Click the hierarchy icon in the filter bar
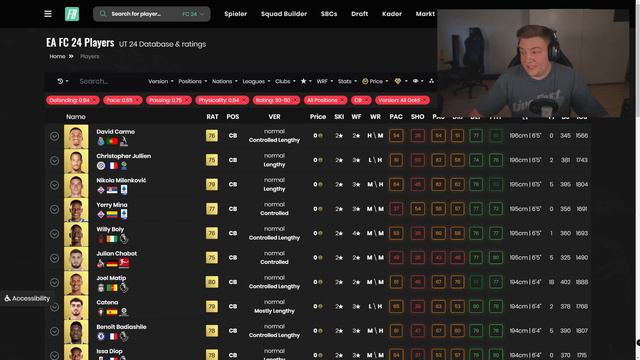This screenshot has width=640, height=360. pos(431,81)
